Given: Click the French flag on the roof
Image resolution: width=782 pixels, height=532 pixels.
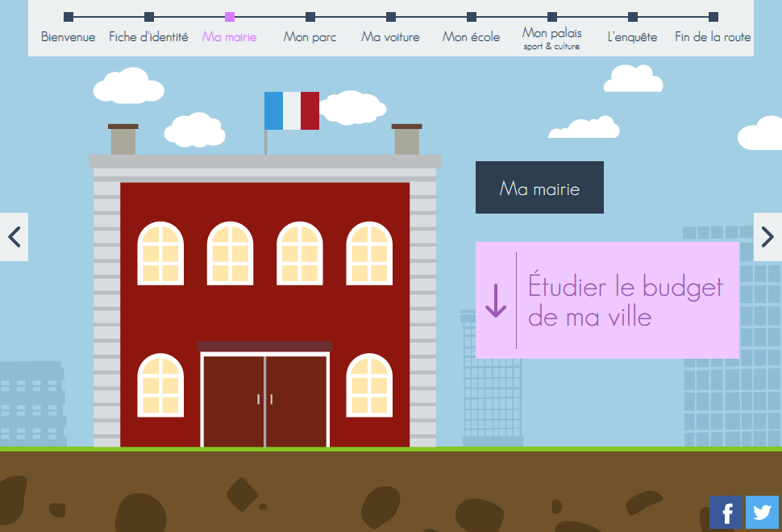Looking at the screenshot, I should (292, 110).
